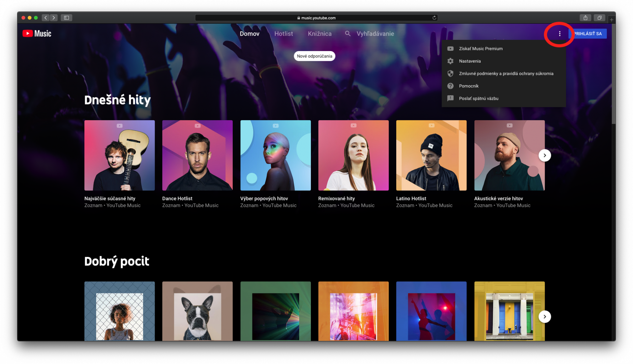This screenshot has height=364, width=633.
Task: Open the woman behind fence playlist thumbnail
Action: point(119,311)
